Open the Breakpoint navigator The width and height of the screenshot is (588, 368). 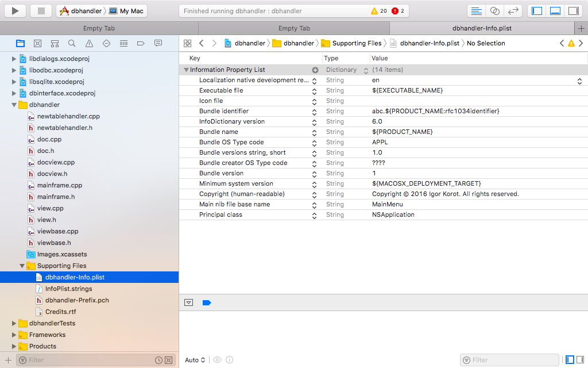tap(141, 44)
